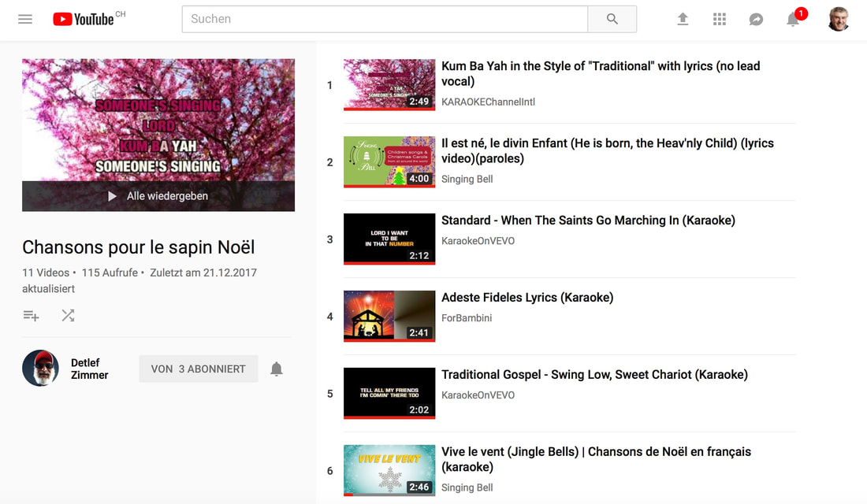Play all videos with Alle wiedergeben
This screenshot has width=867, height=504.
tap(158, 196)
